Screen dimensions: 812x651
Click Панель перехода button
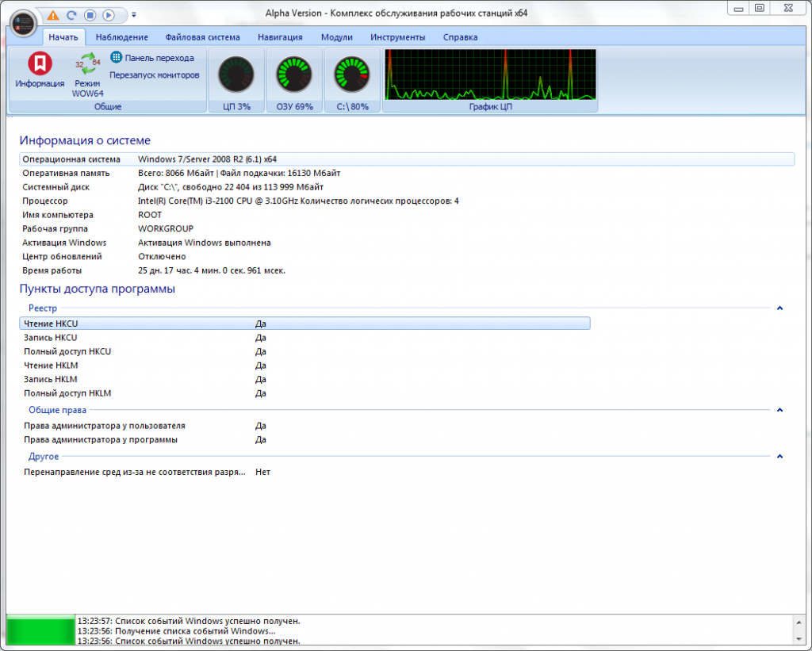[152, 58]
